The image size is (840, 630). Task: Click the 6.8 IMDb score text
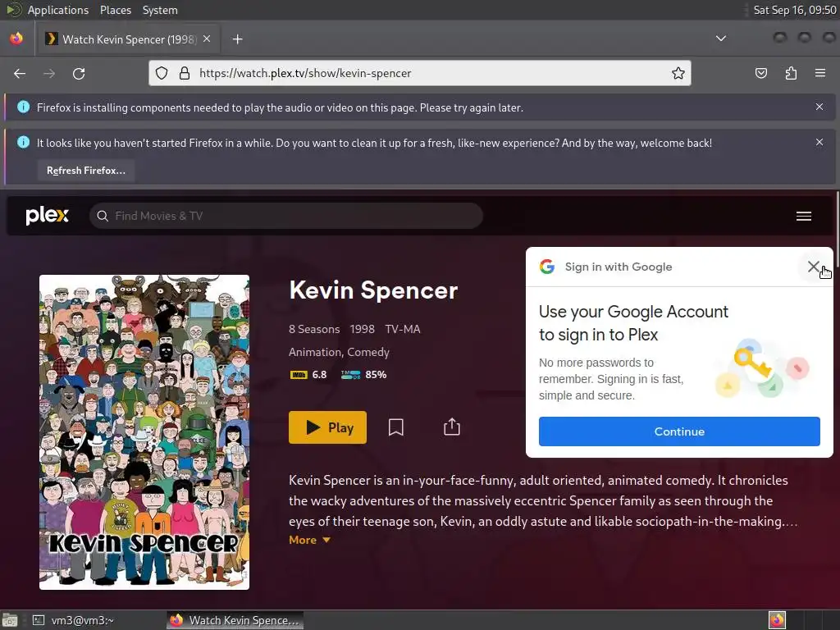click(x=319, y=374)
